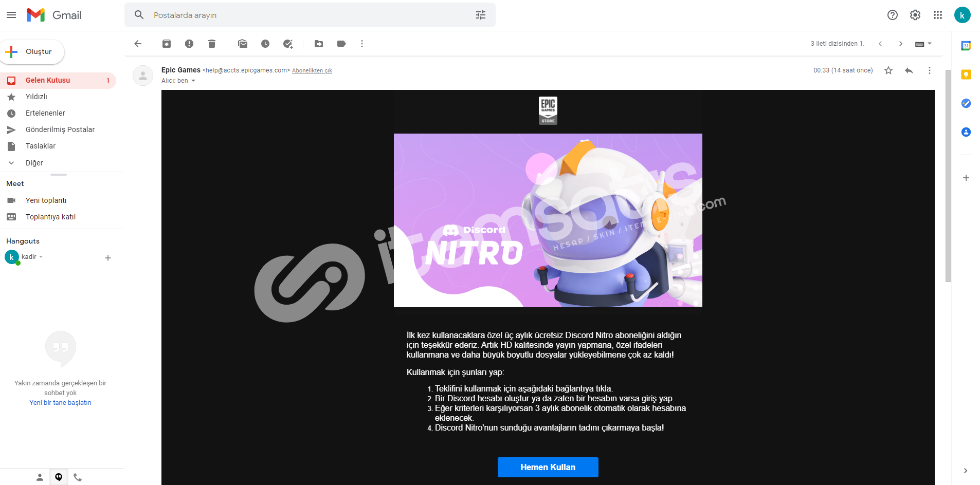Image resolution: width=980 pixels, height=485 pixels.
Task: Snooze this email with clock icon
Action: point(265,44)
